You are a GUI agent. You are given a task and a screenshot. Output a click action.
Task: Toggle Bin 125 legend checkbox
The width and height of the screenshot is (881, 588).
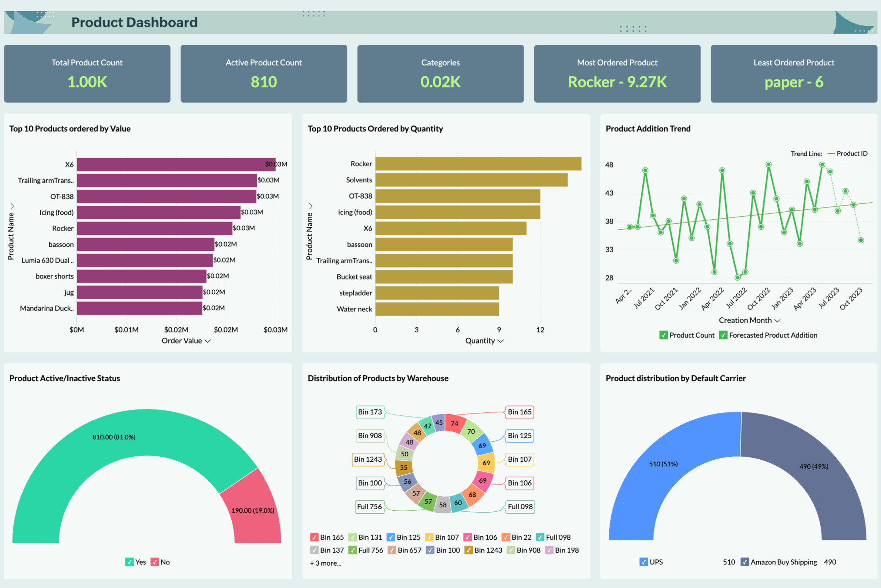(391, 537)
